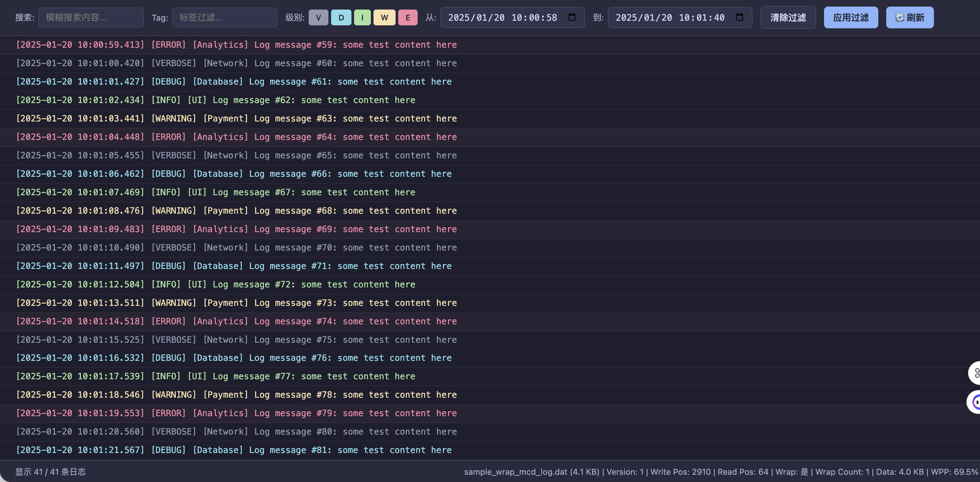Image resolution: width=980 pixels, height=482 pixels.
Task: Toggle the I info level filter
Action: coord(362,17)
